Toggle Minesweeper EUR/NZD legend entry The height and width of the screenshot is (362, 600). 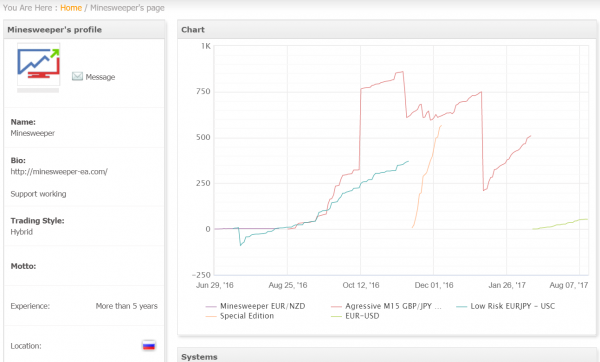point(255,306)
